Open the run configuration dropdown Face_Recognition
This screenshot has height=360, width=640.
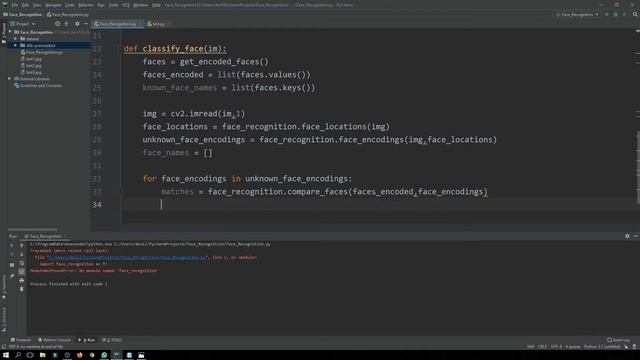(x=578, y=14)
